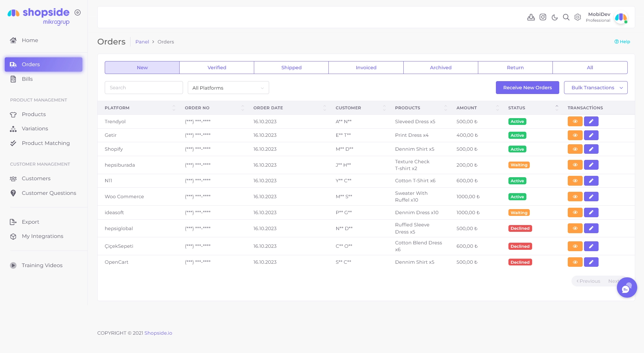Edit the N11 order (pencil icon)
Viewport: 644px width, 353px height.
tap(591, 181)
